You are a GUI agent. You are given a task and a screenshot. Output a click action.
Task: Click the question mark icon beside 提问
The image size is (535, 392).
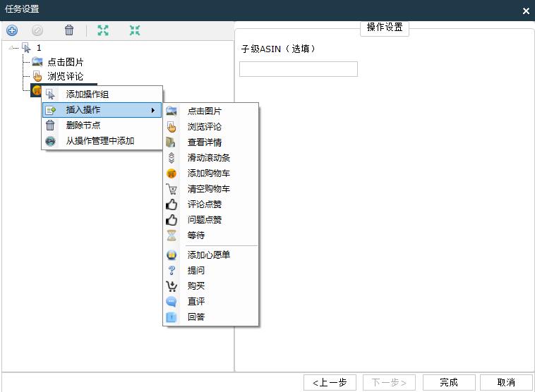[172, 270]
